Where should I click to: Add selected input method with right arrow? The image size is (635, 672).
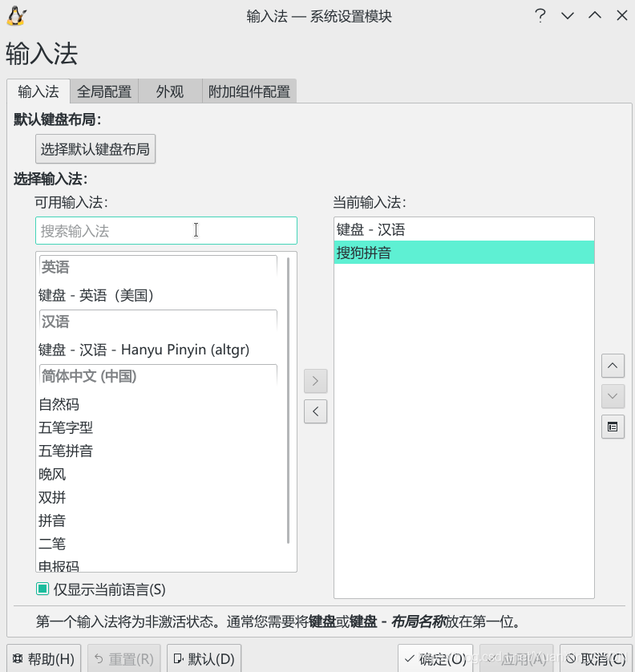tap(315, 381)
